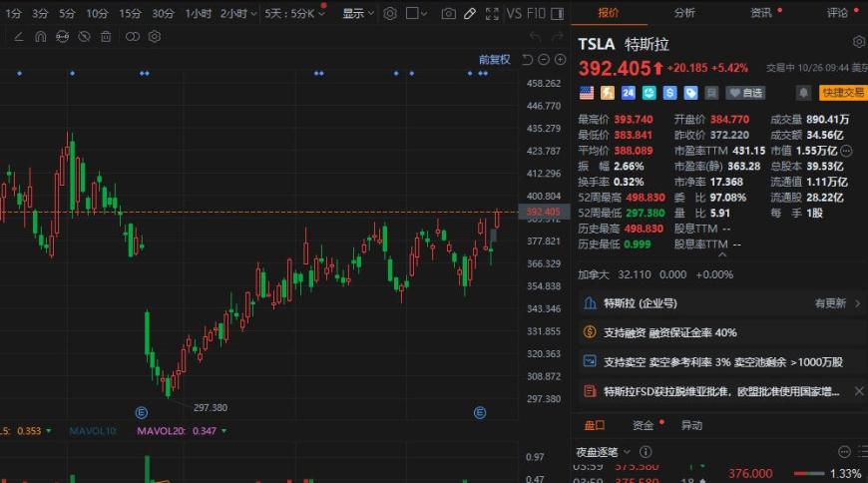Open the 特斯拉 (企业号) row
The image size is (868, 483).
720,303
